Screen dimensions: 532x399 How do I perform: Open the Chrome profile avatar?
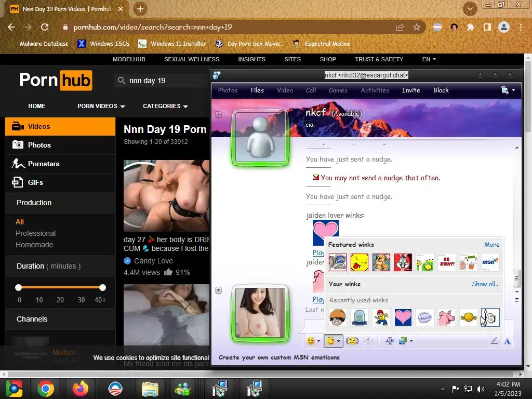tap(504, 27)
